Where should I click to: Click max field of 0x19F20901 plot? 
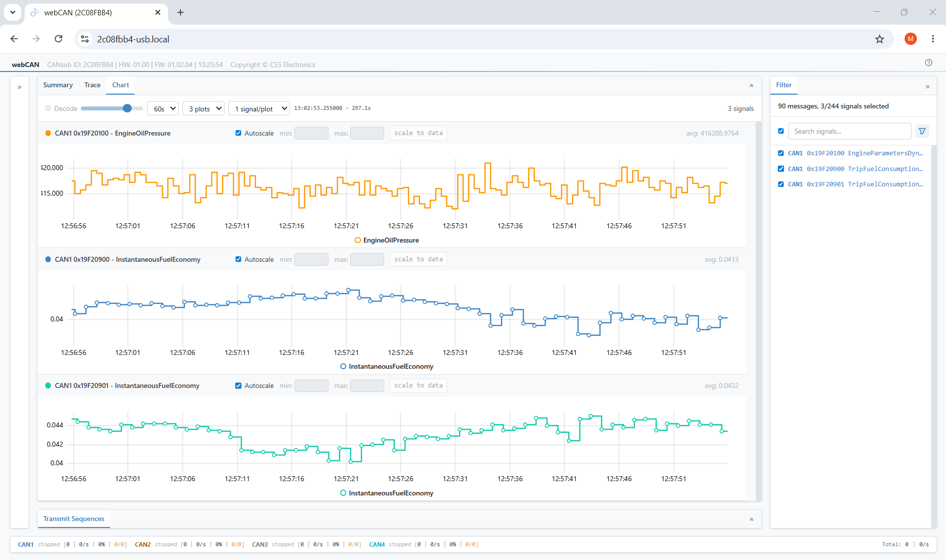click(x=367, y=385)
